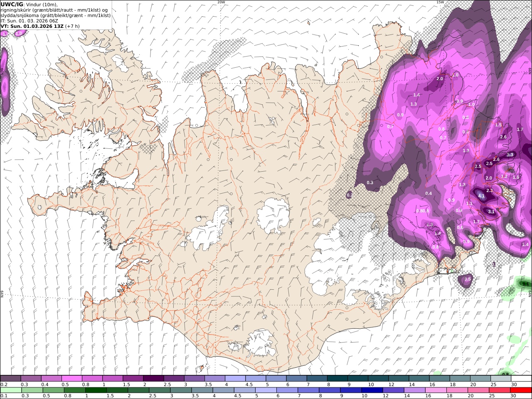The height and width of the screenshot is (399, 532).
Task: Click the small 0.2 snow patch label on map
Action: pos(350,195)
